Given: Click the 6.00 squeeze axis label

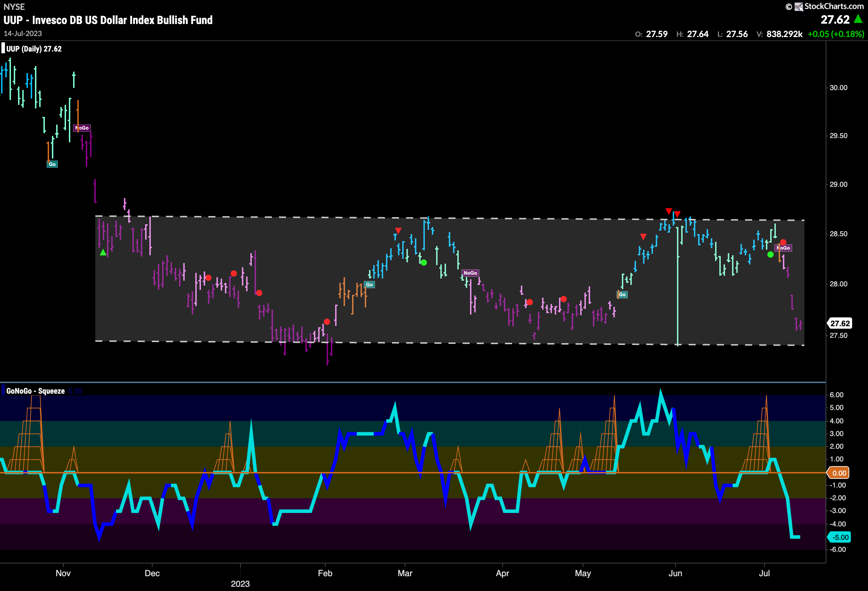Looking at the screenshot, I should coord(837,395).
